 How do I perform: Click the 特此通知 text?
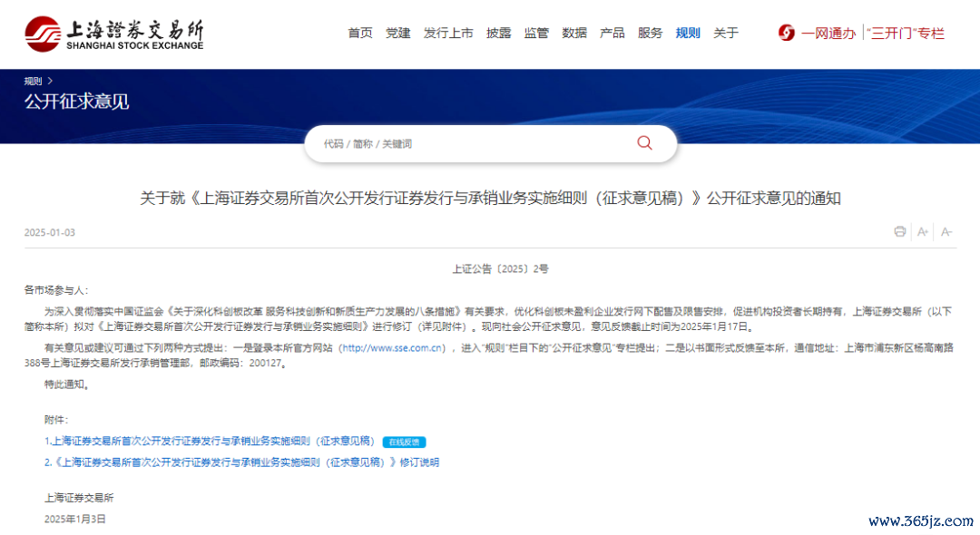pos(67,384)
